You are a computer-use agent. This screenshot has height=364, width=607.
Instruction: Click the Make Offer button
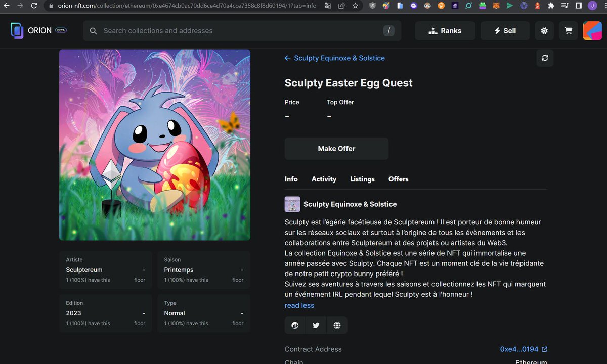click(x=336, y=149)
